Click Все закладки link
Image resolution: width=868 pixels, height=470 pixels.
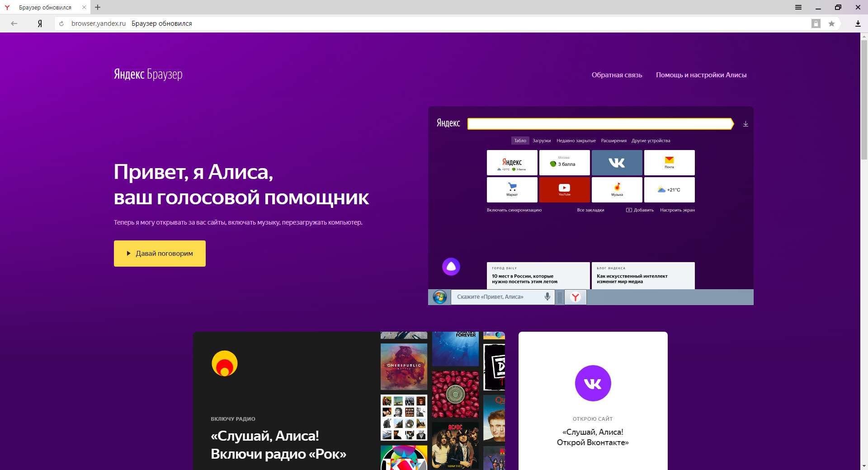click(x=590, y=210)
